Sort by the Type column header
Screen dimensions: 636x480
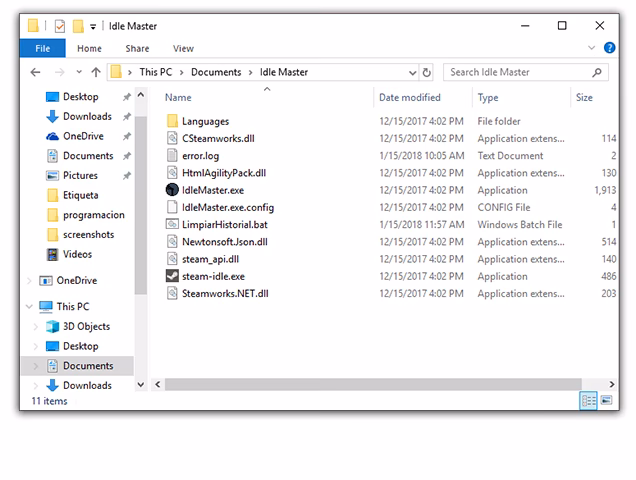coord(488,97)
